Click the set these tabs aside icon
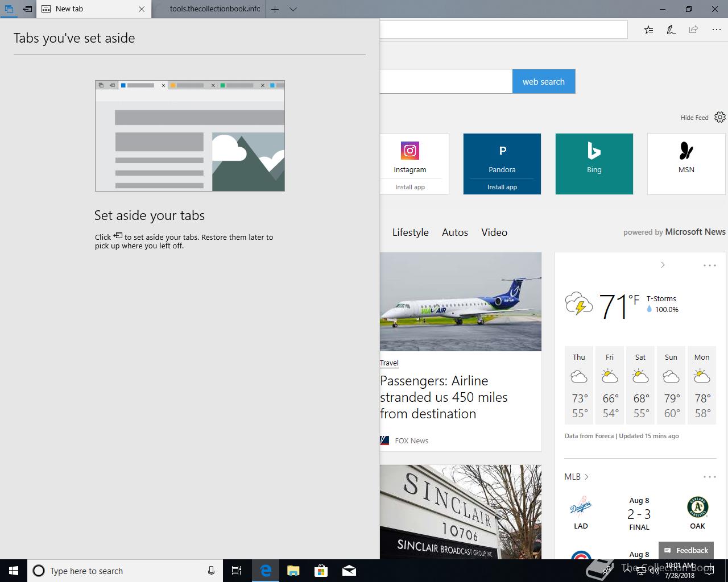The height and width of the screenshot is (582, 728). point(27,9)
